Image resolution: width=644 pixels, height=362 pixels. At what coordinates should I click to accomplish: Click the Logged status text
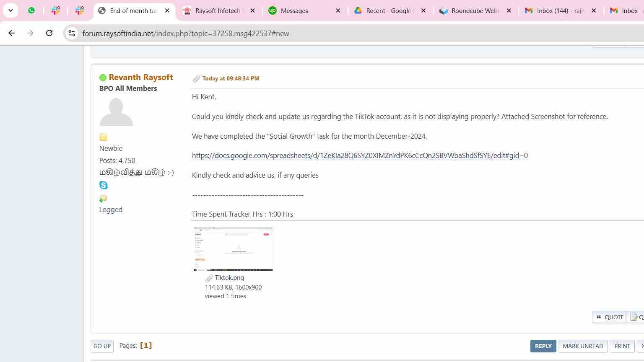pos(111,209)
